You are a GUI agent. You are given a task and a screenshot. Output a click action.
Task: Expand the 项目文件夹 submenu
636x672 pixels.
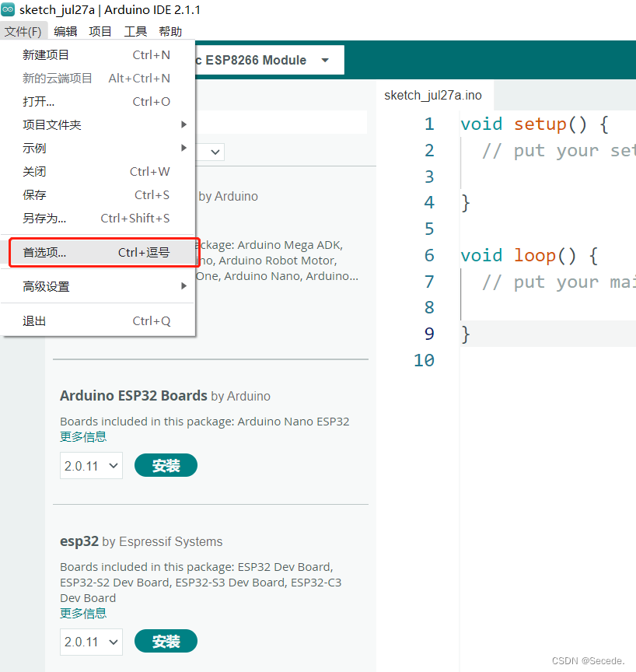click(98, 124)
